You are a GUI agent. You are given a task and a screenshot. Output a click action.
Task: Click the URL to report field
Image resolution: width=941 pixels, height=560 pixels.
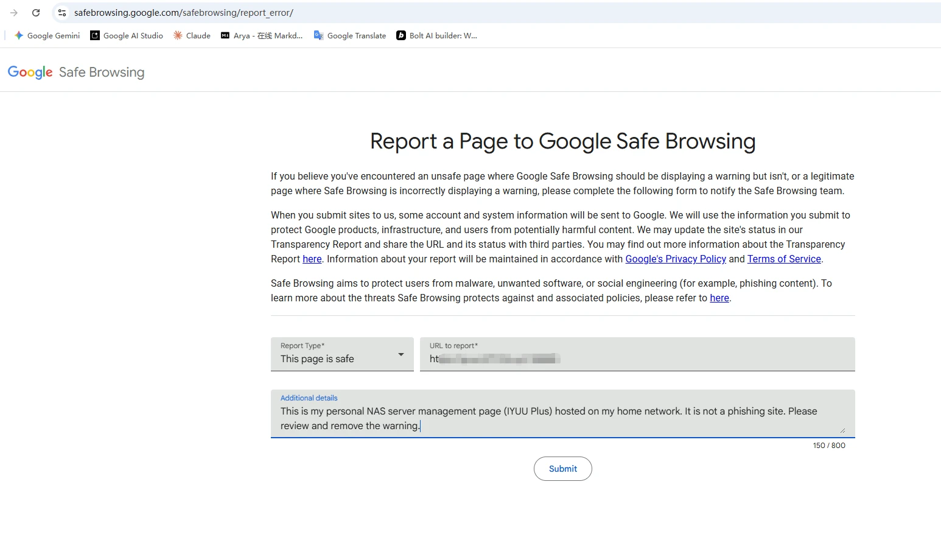(636, 359)
